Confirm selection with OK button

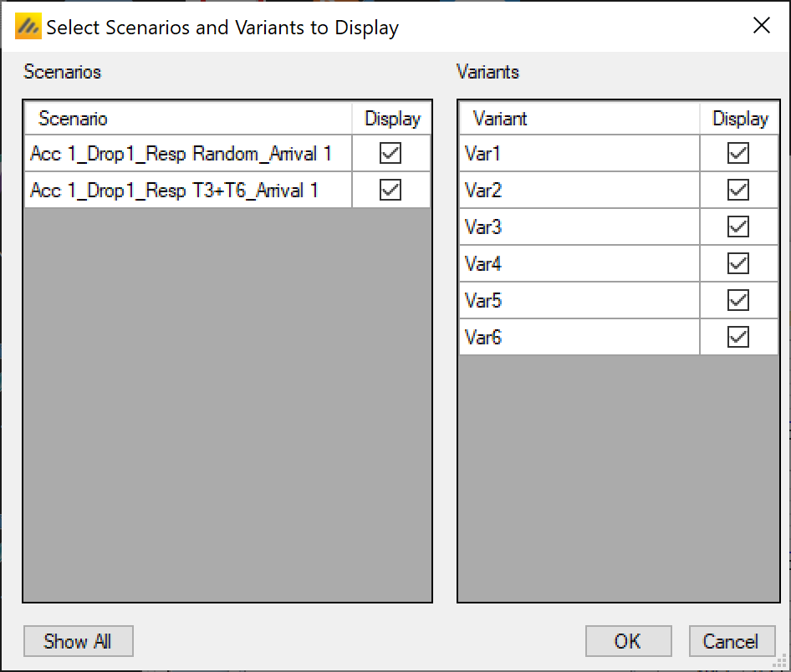coord(628,641)
